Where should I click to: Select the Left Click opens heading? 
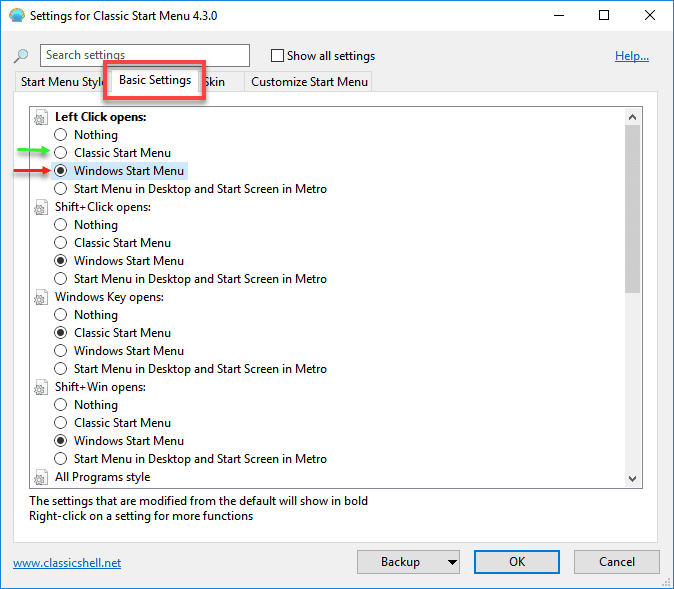tap(101, 117)
